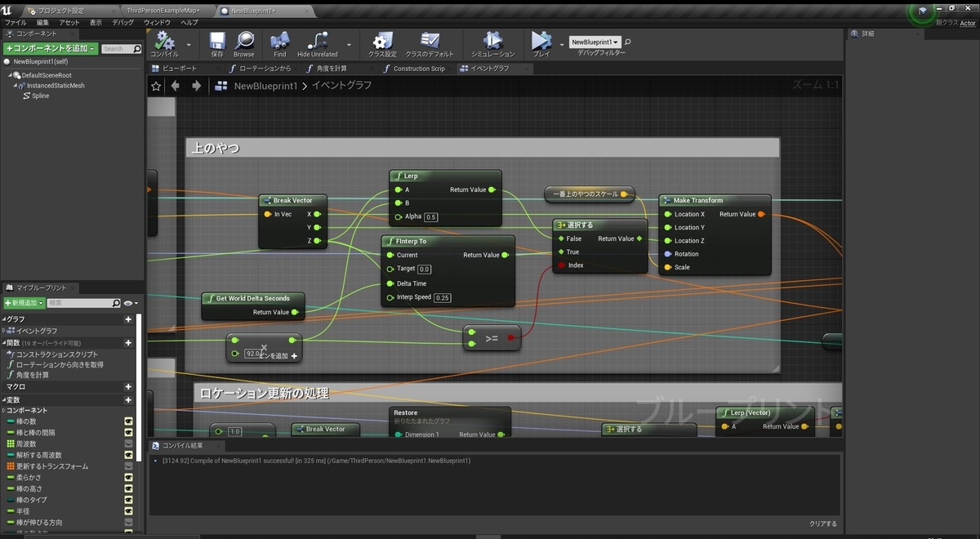Go back with the left arrow
Screen dimensions: 980x539
pos(176,86)
